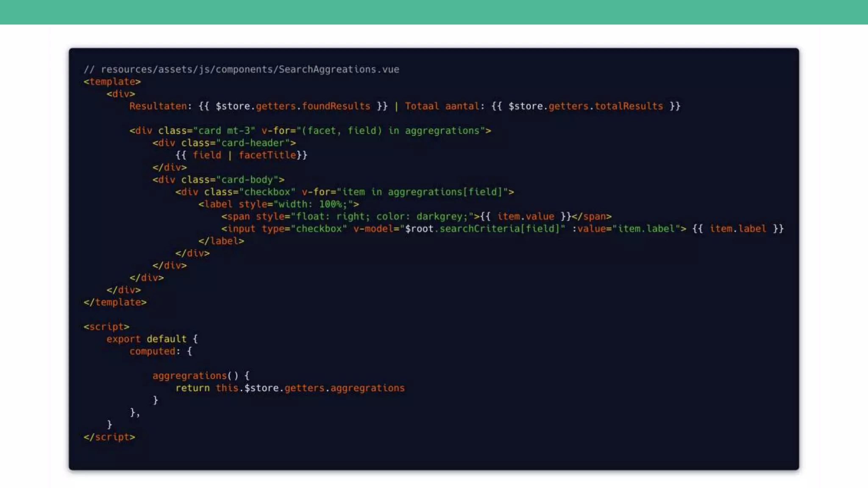Click the $root.searchCriteria[field] v-model value
Viewport: 868px width, 488px height.
(x=483, y=229)
